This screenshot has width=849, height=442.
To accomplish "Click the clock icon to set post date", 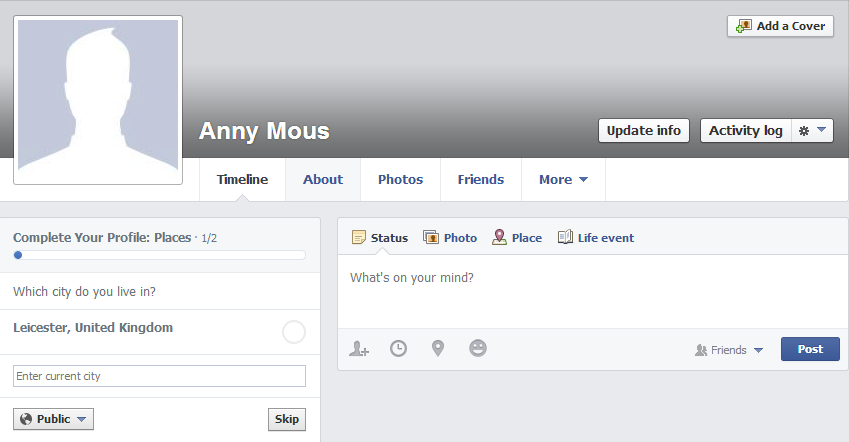I will pos(399,348).
